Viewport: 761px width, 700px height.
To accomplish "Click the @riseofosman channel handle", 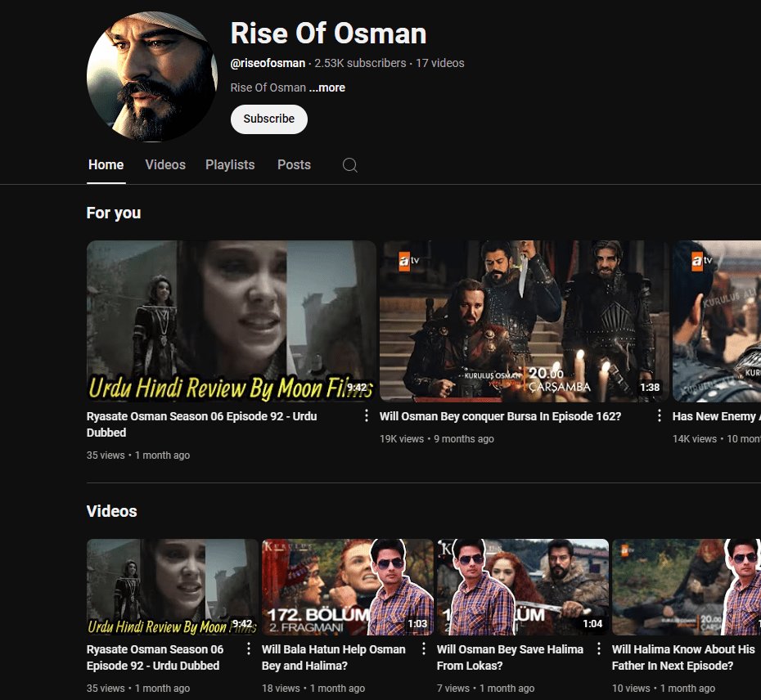I will coord(268,63).
